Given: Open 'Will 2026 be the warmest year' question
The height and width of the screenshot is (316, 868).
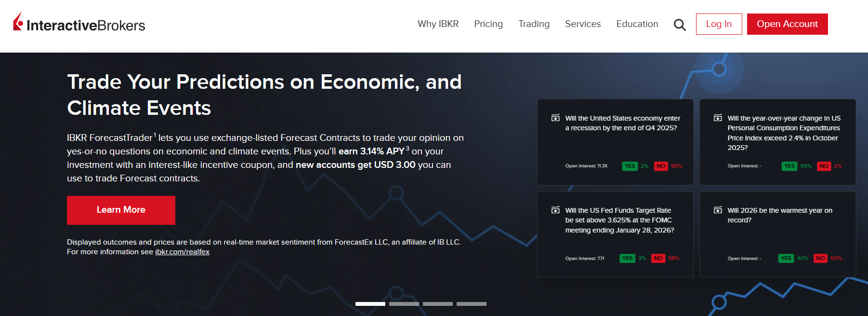Looking at the screenshot, I should point(779,215).
